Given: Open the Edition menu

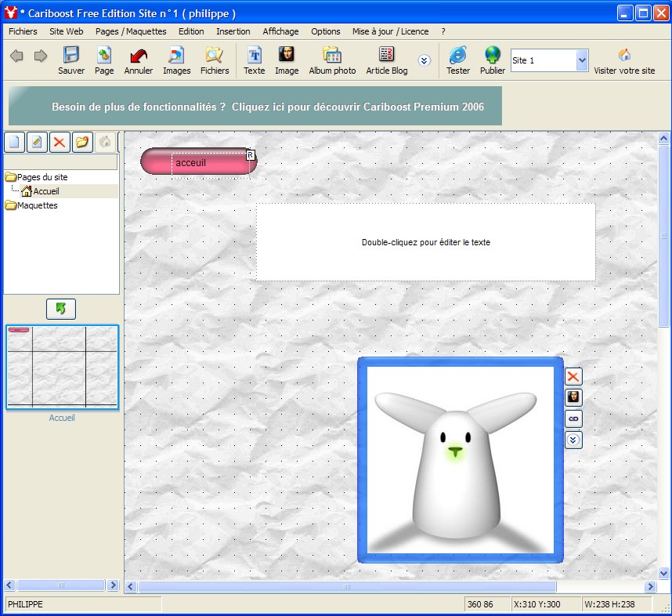Looking at the screenshot, I should pyautogui.click(x=191, y=31).
